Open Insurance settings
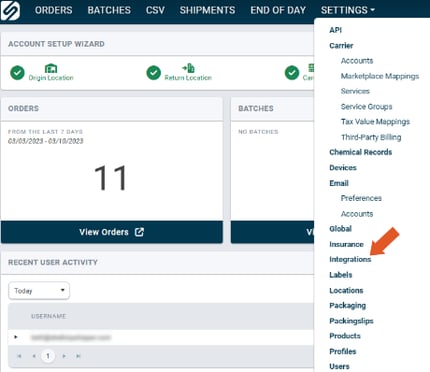This screenshot has width=430, height=372. pos(346,244)
